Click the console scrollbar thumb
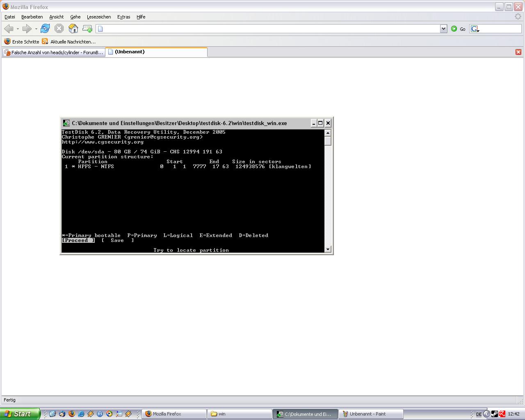The image size is (525, 420). [328, 141]
